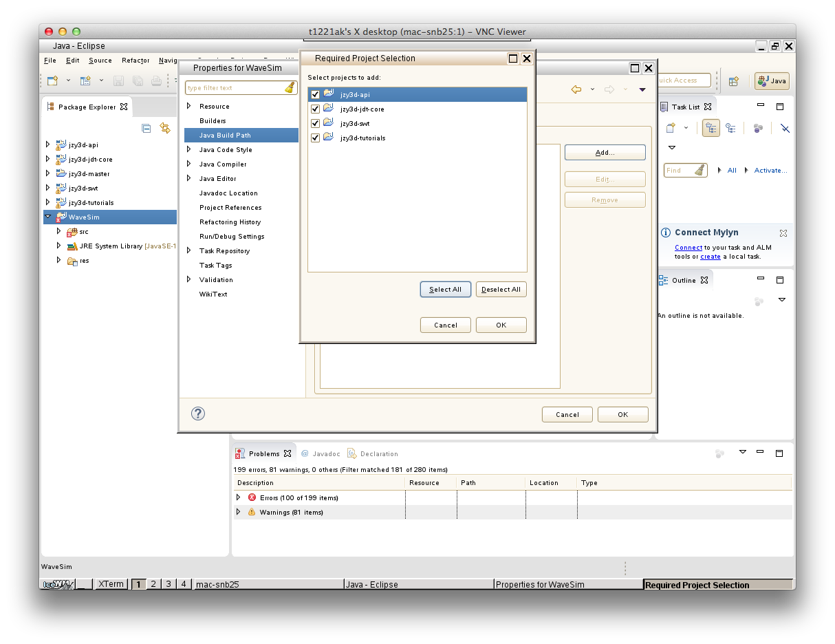Click XTerm in the bottom desktop panel
Image resolution: width=835 pixels, height=644 pixels.
[x=111, y=584]
